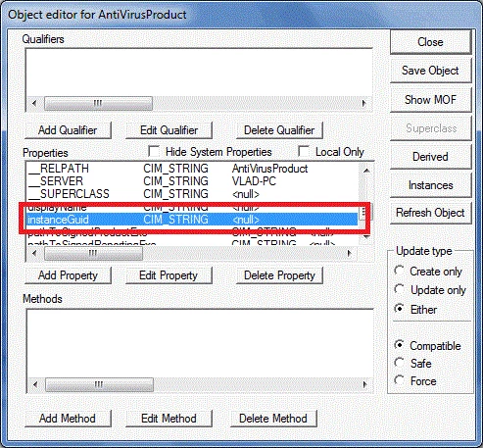Click the Derived button
483x448 pixels.
[430, 157]
